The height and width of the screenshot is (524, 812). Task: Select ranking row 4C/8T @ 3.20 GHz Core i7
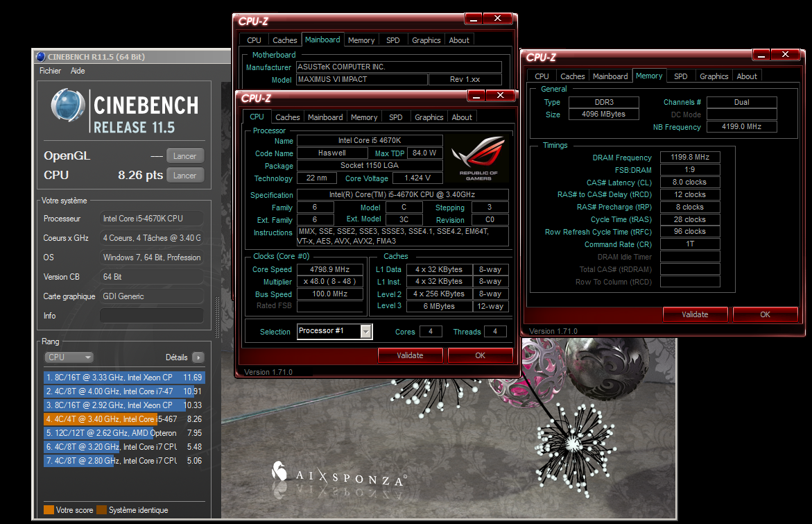124,447
